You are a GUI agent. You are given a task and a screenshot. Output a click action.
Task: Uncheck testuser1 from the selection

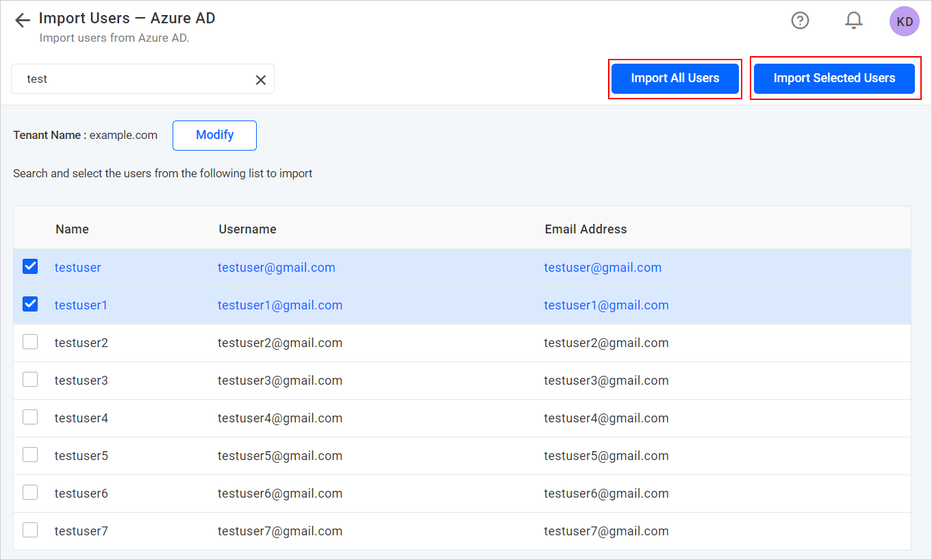click(29, 304)
